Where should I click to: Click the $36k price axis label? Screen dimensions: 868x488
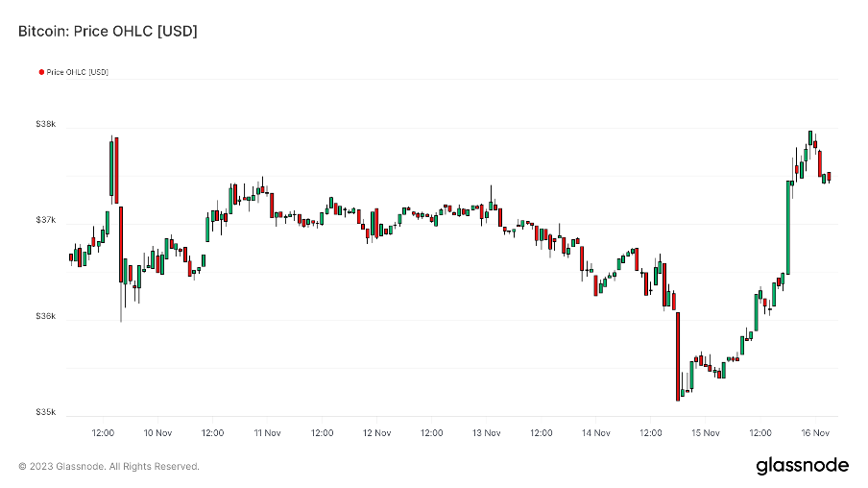46,317
